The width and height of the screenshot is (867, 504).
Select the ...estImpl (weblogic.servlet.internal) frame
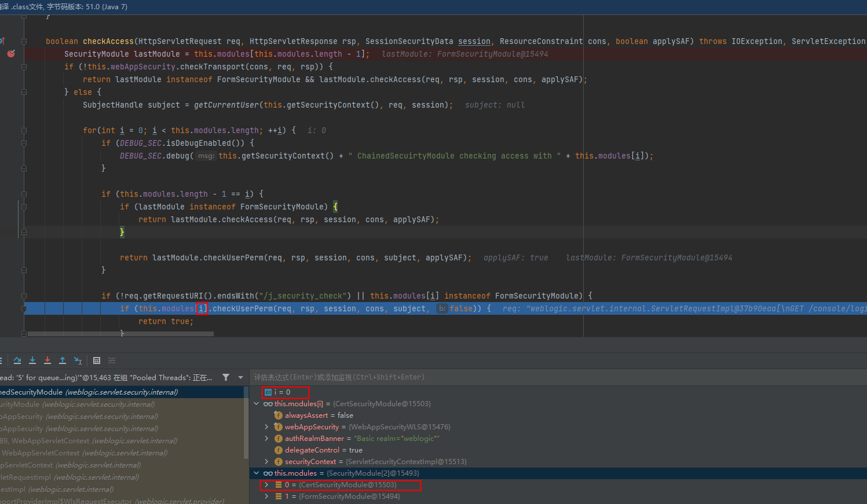[x=122, y=490]
